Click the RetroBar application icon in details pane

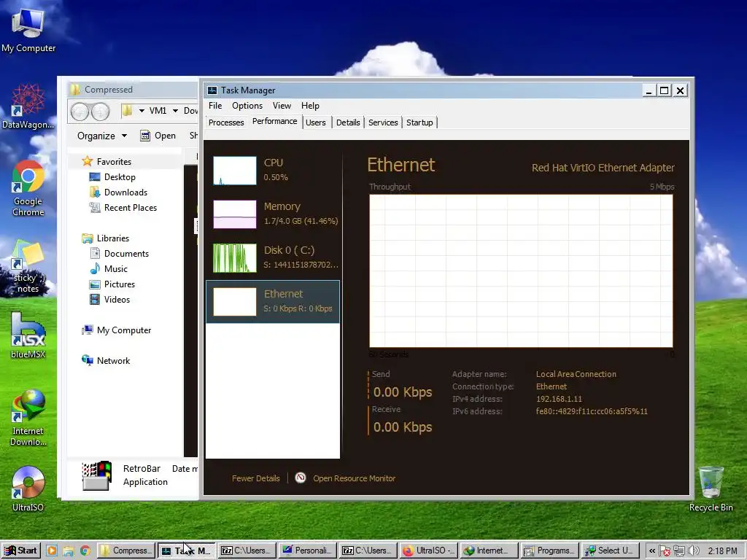click(x=97, y=475)
